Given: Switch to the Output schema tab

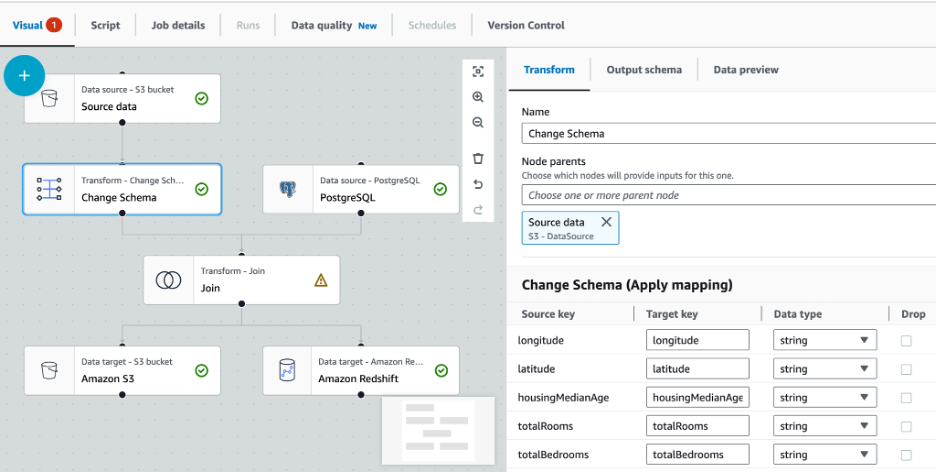Looking at the screenshot, I should (644, 70).
